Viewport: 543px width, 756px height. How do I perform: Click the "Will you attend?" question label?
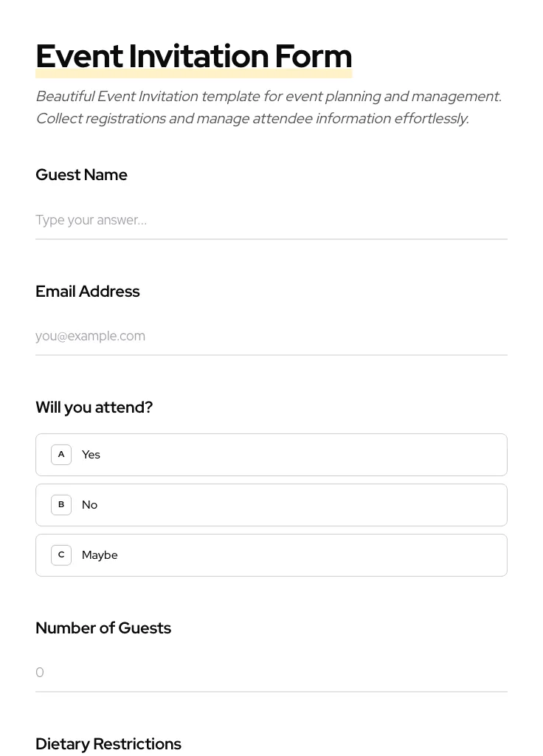pos(94,408)
